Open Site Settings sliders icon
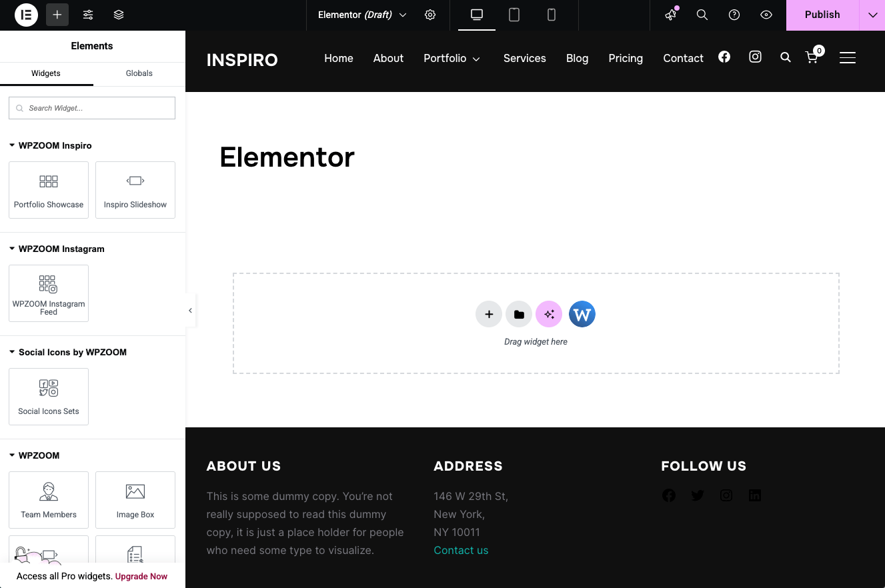 pyautogui.click(x=88, y=15)
